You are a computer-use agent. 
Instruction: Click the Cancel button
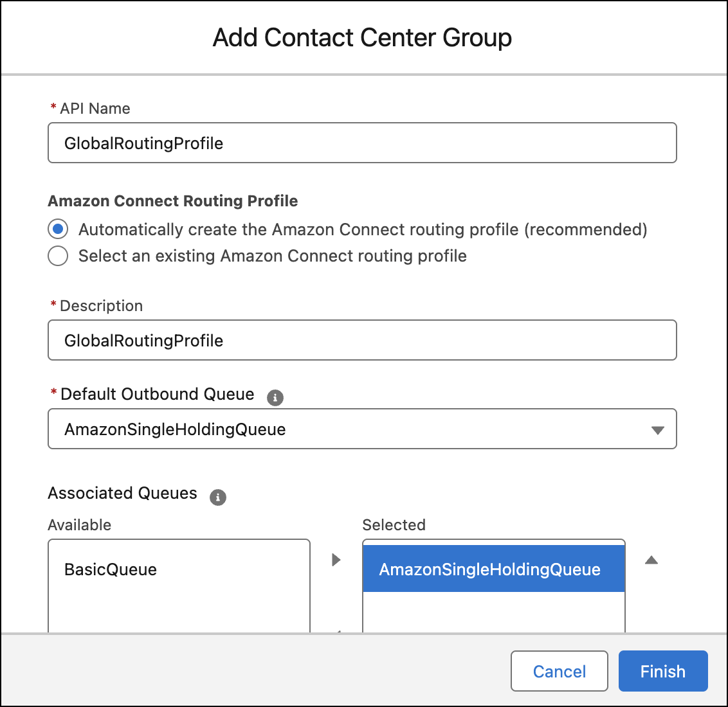click(559, 671)
